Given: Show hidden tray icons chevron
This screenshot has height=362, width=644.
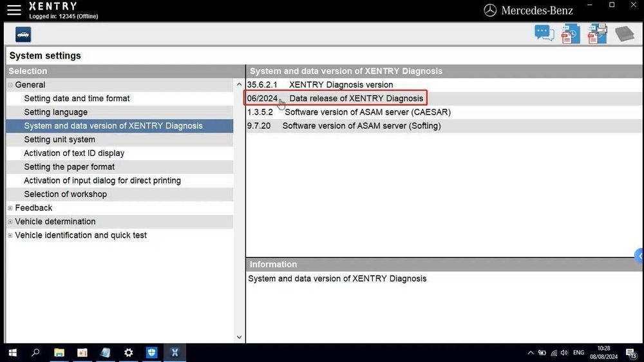Looking at the screenshot, I should click(531, 353).
